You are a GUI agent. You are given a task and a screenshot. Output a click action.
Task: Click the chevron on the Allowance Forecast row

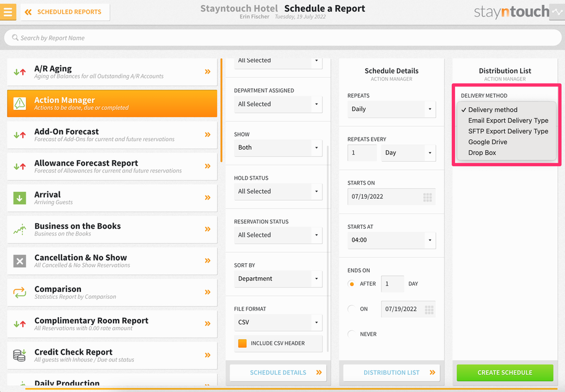pyautogui.click(x=208, y=166)
